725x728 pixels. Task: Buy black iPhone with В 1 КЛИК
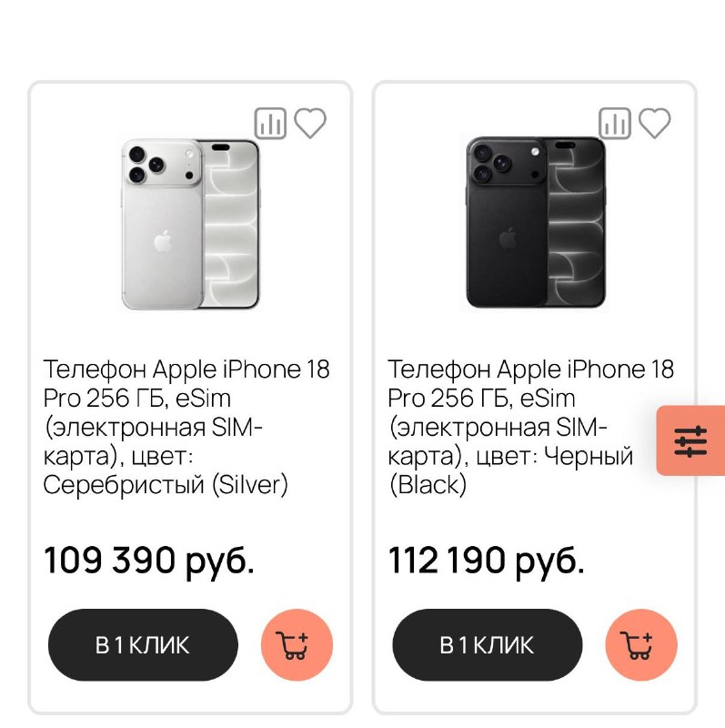[488, 645]
